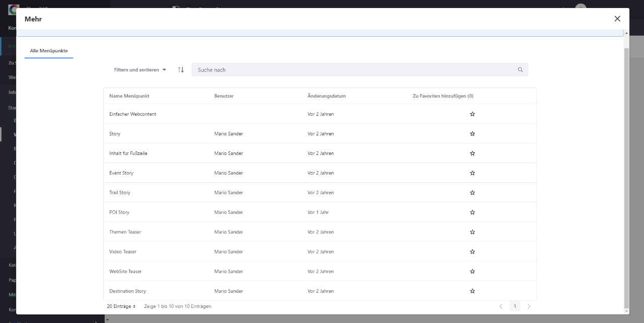Click into the Suche nach field
The image size is (644, 323).
355,70
